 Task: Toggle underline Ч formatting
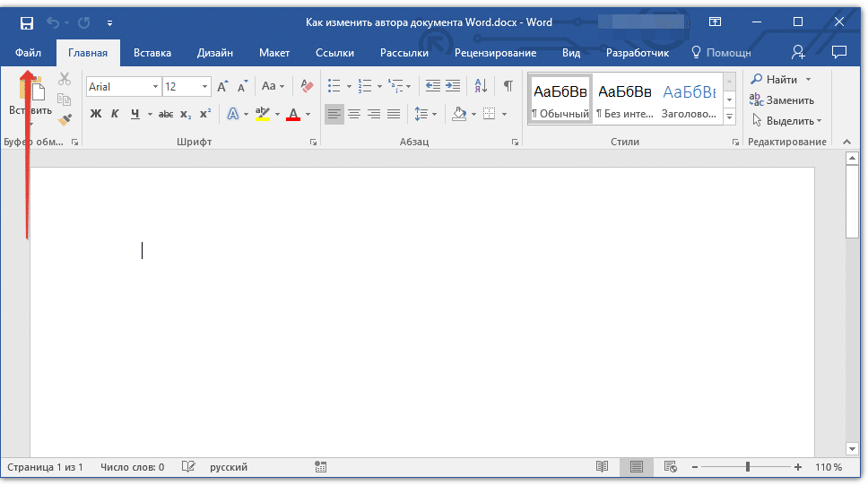pos(135,114)
